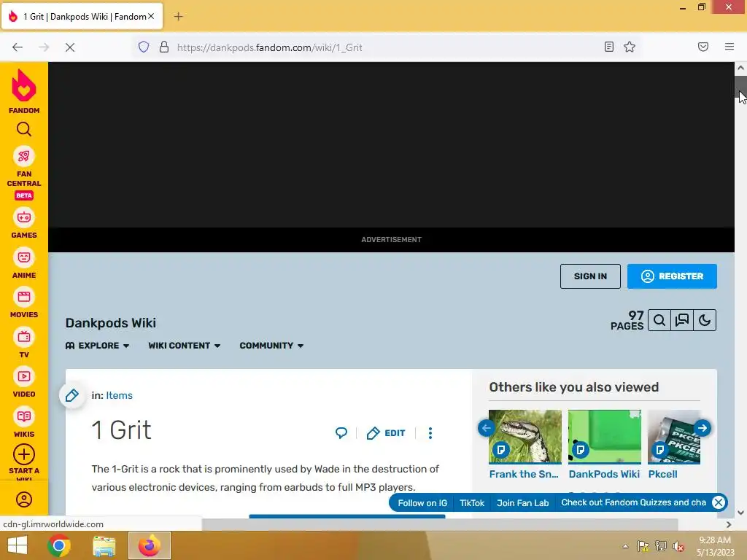Stop loading the page

tap(70, 47)
